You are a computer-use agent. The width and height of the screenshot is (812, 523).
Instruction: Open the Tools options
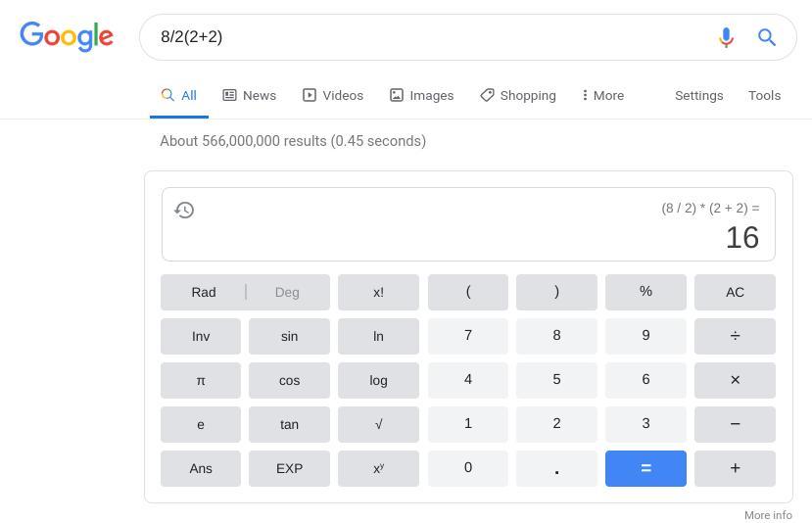(x=764, y=95)
